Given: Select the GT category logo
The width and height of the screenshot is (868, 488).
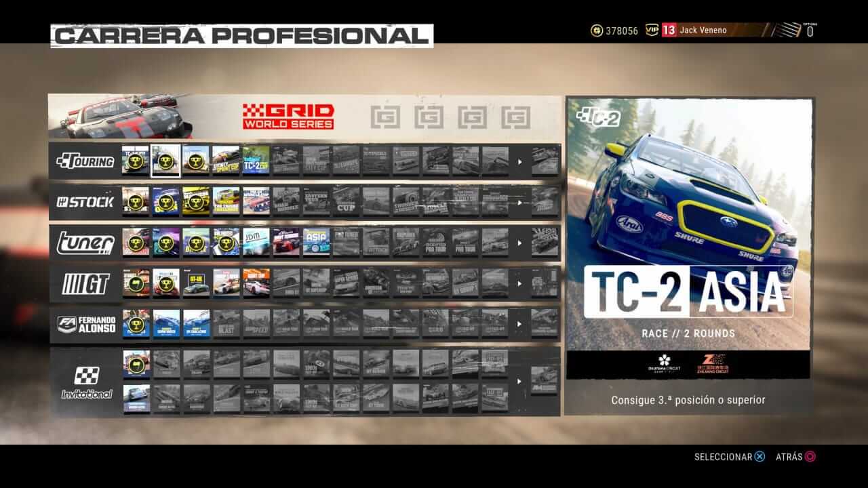Looking at the screenshot, I should pos(85,283).
